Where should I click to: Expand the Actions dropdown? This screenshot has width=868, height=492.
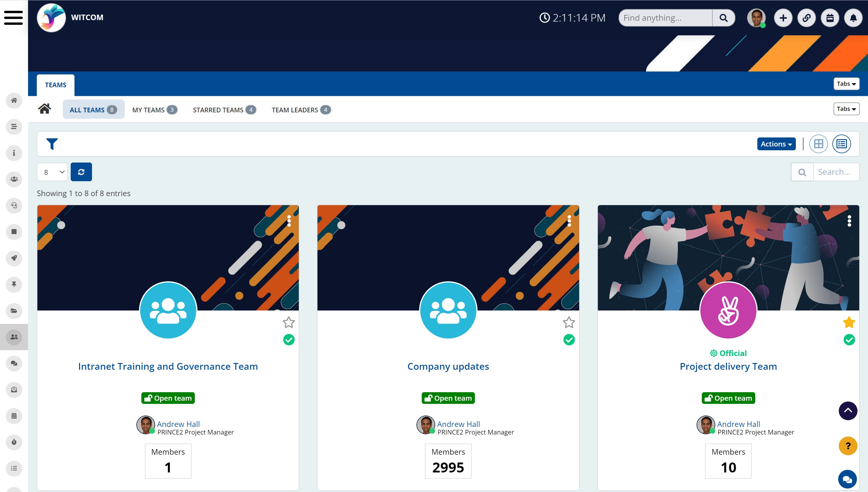[776, 144]
